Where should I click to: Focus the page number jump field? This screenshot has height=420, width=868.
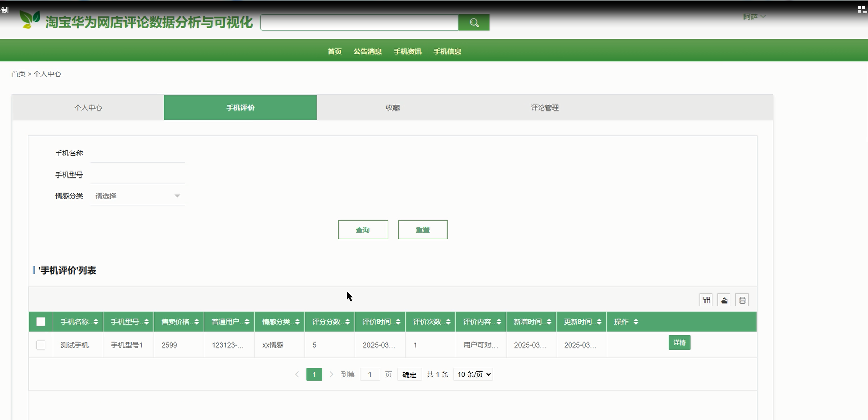370,374
